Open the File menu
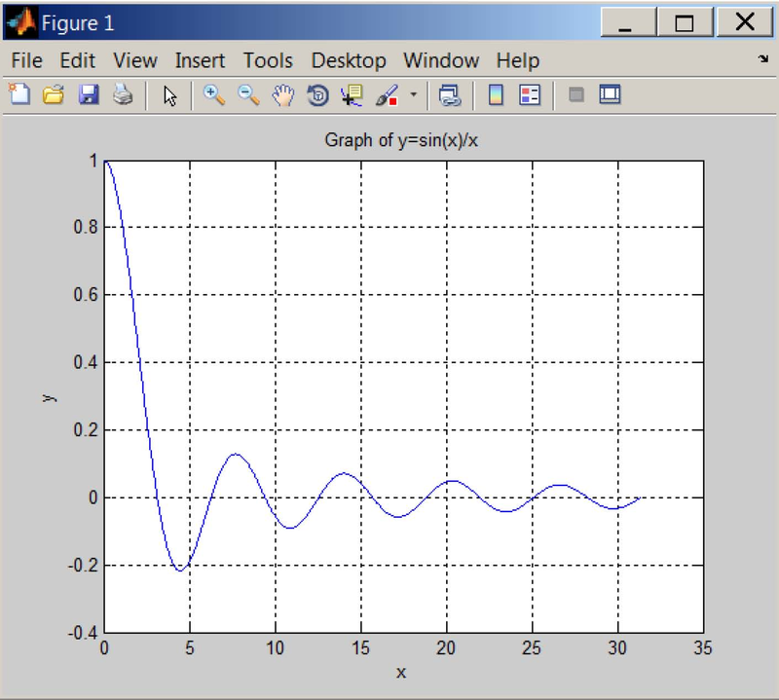This screenshot has height=700, width=779. (x=27, y=60)
